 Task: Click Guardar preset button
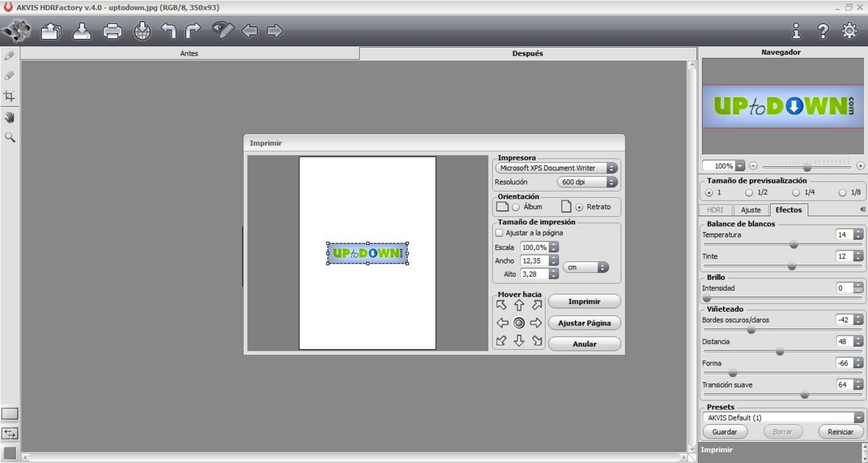point(724,432)
